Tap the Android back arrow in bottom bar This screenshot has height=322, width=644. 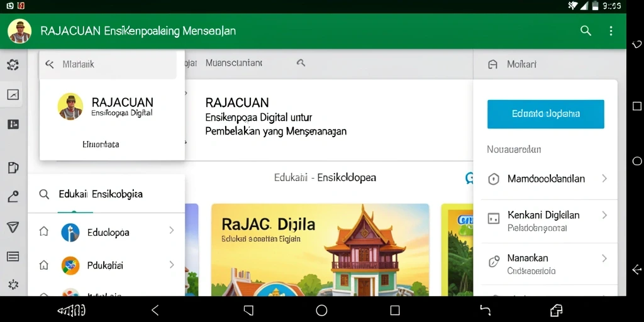coord(155,310)
